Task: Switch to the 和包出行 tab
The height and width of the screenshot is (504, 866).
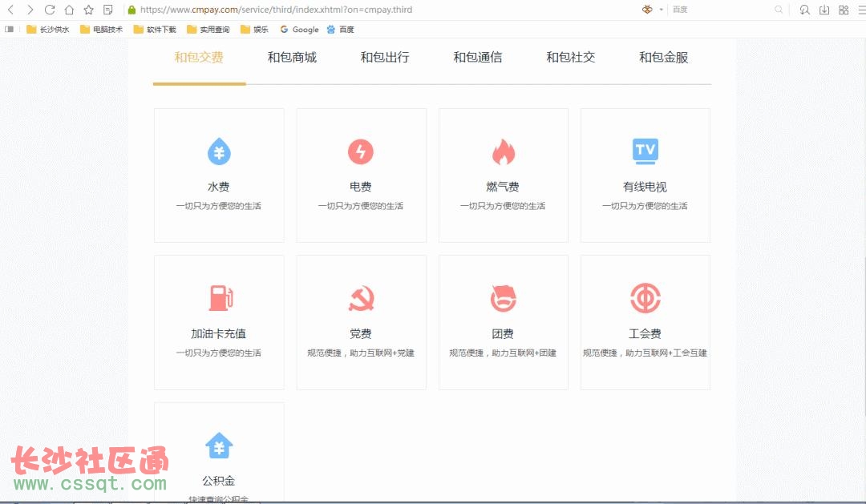Action: pyautogui.click(x=385, y=58)
